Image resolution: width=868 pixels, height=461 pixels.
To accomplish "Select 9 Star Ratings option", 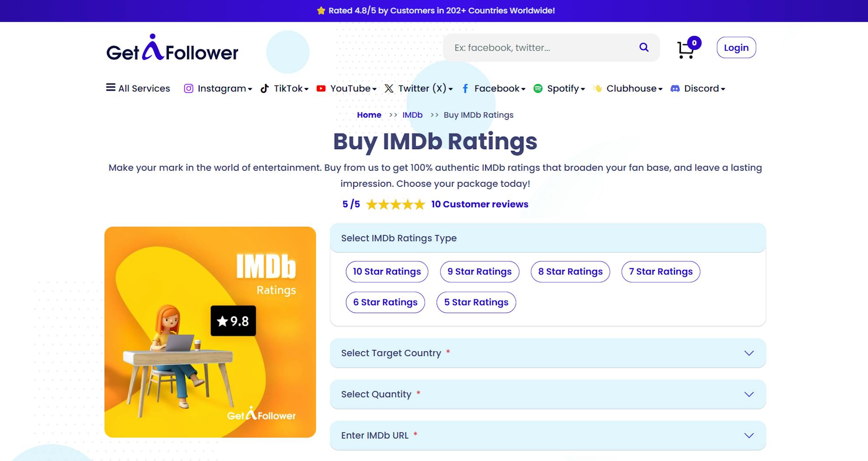I will [480, 271].
